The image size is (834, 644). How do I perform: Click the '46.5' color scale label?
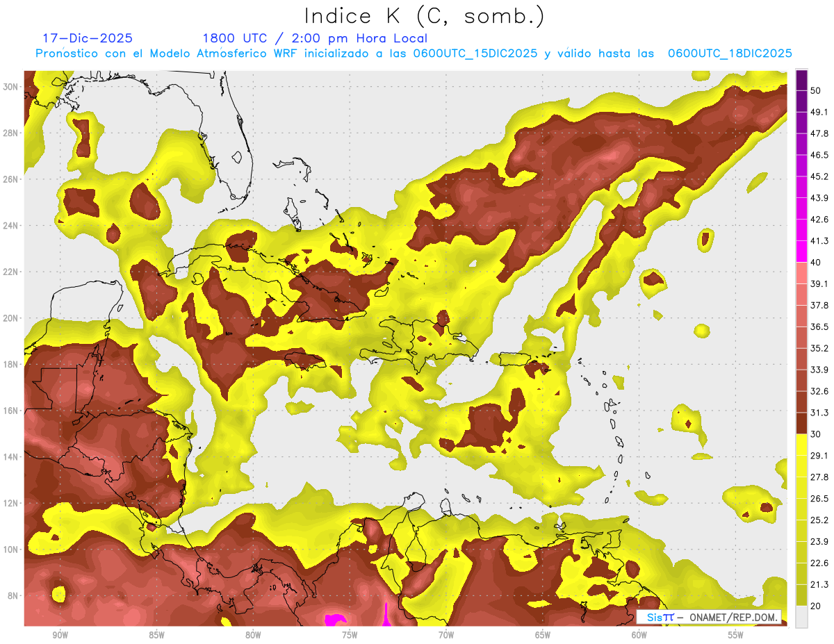click(x=819, y=155)
